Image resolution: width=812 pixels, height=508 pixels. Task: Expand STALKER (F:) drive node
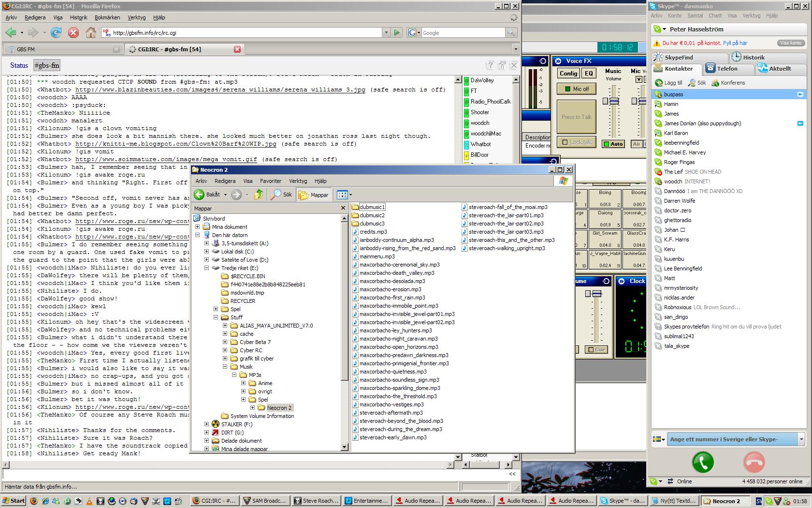(x=206, y=424)
